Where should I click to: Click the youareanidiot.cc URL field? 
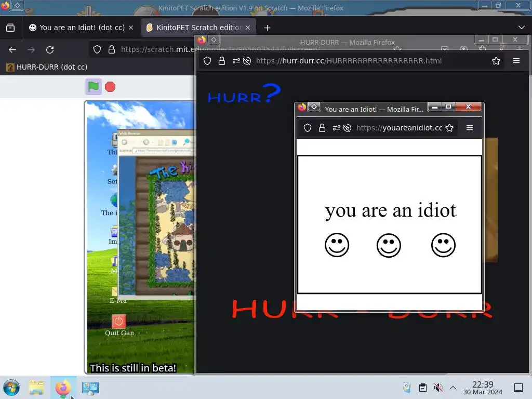399,128
